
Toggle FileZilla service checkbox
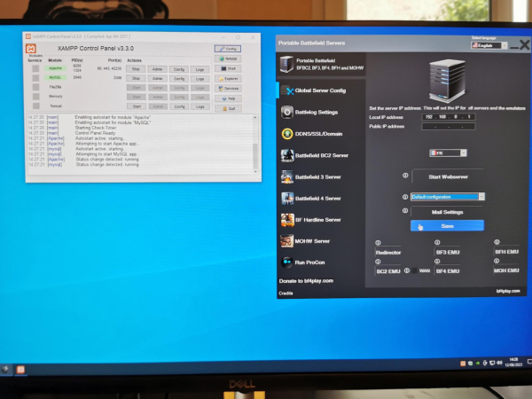[35, 87]
